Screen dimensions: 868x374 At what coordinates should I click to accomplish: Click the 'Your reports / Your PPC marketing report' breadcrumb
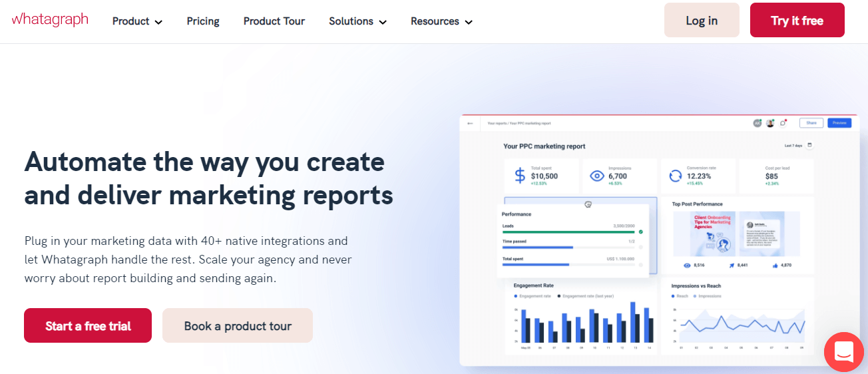coord(519,123)
